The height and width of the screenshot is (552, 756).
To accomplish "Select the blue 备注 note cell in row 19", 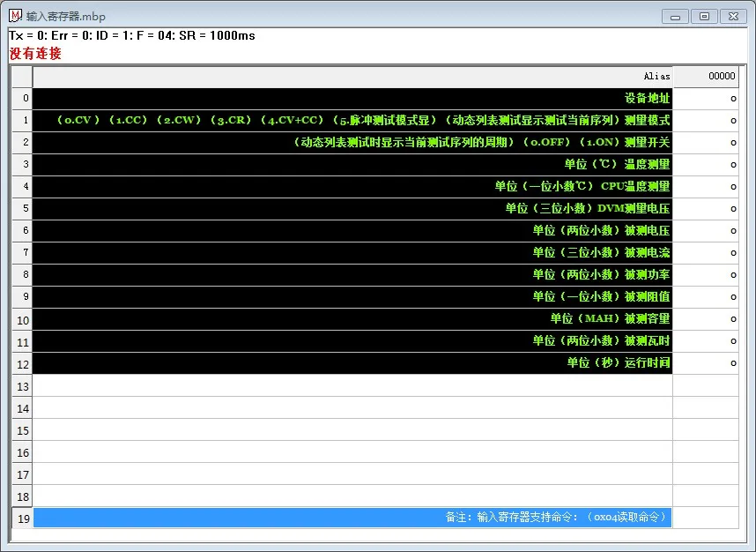I will pos(352,518).
